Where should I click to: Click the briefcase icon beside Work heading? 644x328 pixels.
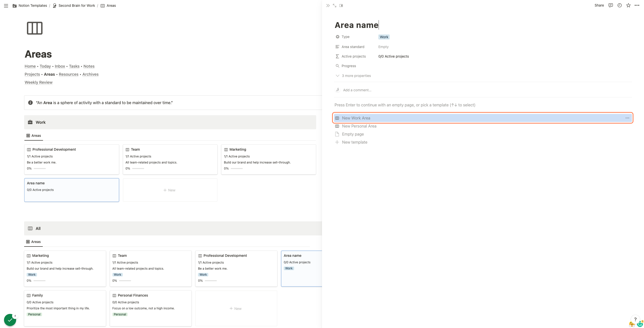(30, 122)
